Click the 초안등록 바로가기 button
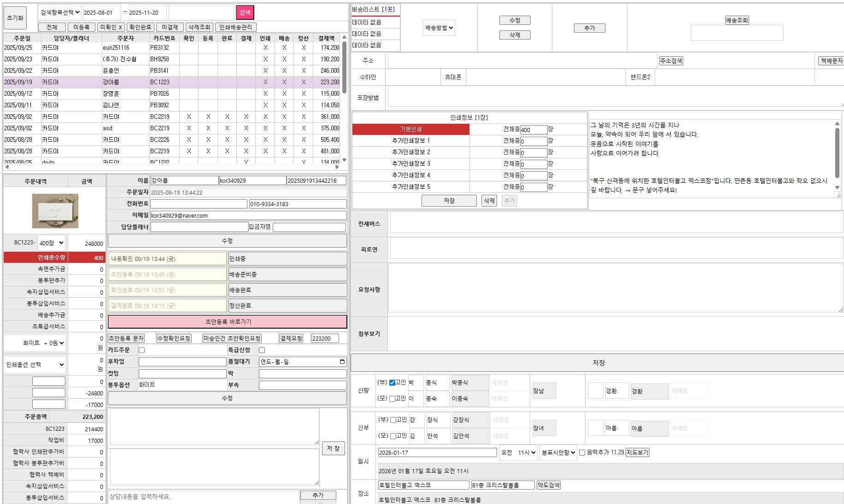The image size is (844, 504). tap(228, 322)
